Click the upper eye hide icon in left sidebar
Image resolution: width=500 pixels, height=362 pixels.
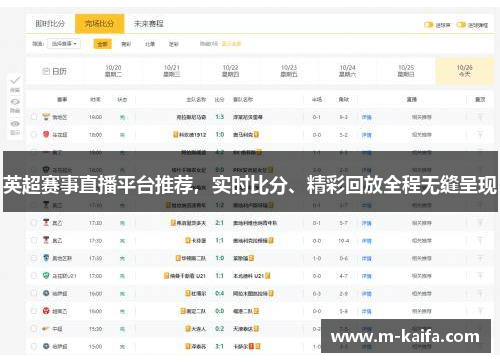pyautogui.click(x=15, y=102)
